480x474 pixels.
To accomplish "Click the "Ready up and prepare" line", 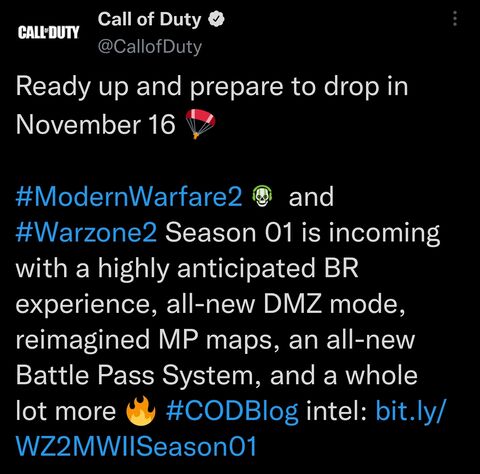I will click(x=149, y=87).
